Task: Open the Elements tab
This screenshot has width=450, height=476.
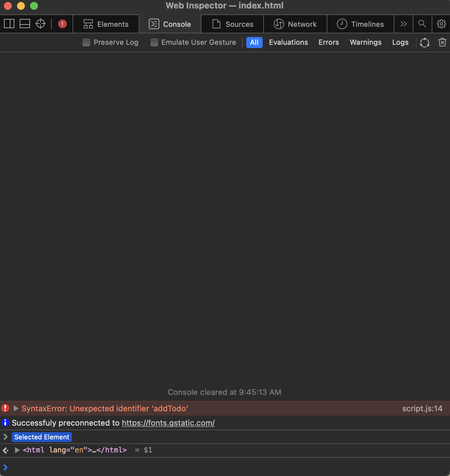Action: (106, 24)
